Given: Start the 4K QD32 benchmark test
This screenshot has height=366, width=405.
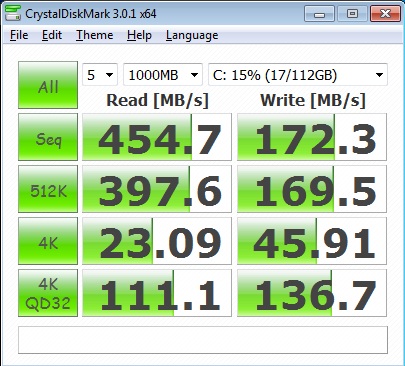Looking at the screenshot, I should coord(48,293).
